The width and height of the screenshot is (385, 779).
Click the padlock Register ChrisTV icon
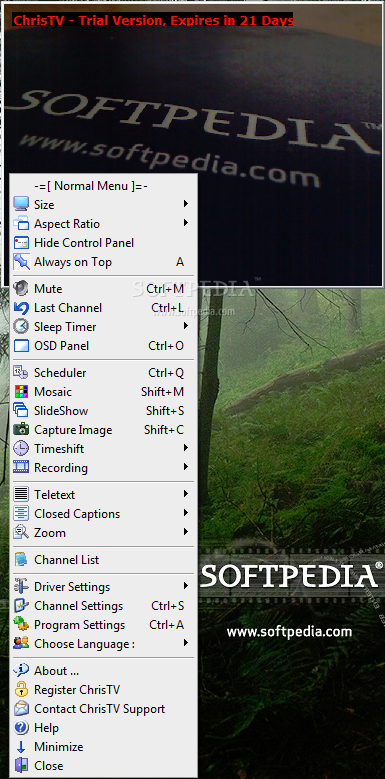click(21, 690)
